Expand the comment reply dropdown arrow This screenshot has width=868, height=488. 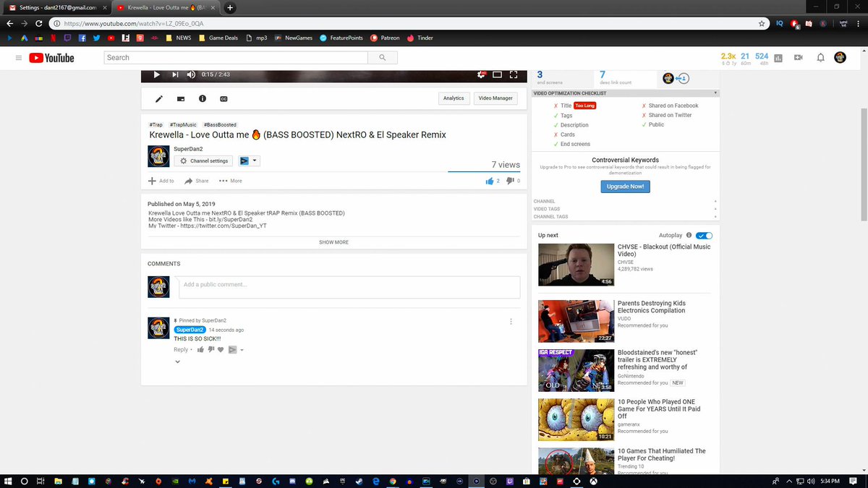pyautogui.click(x=242, y=351)
